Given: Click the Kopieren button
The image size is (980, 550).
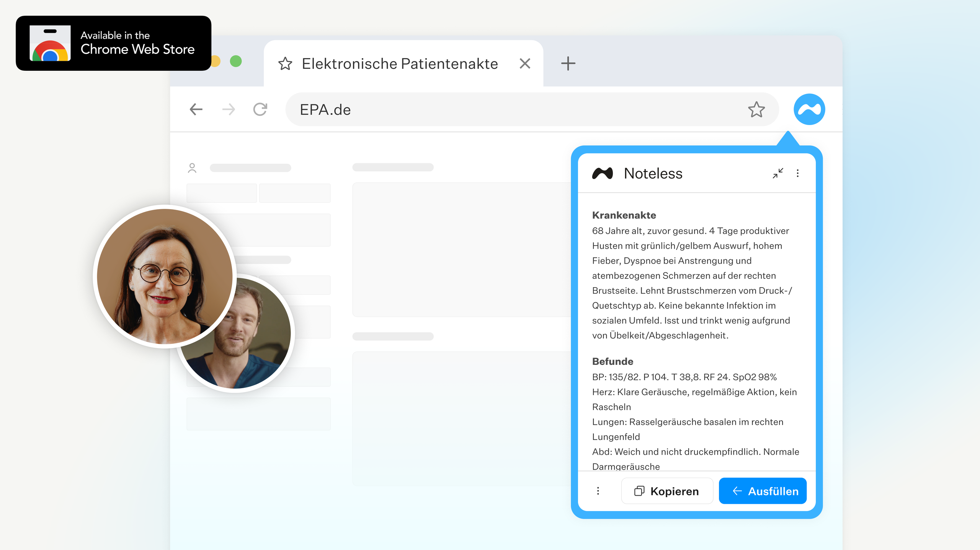Looking at the screenshot, I should point(667,491).
